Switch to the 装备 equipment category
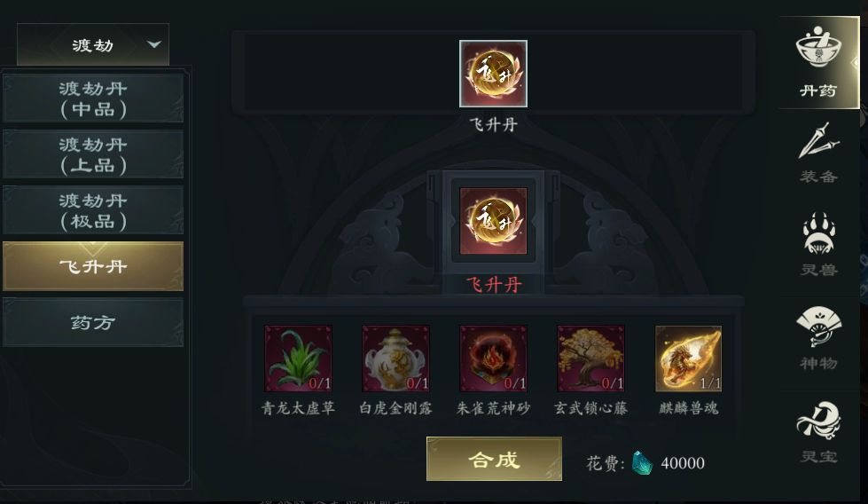 pos(818,154)
